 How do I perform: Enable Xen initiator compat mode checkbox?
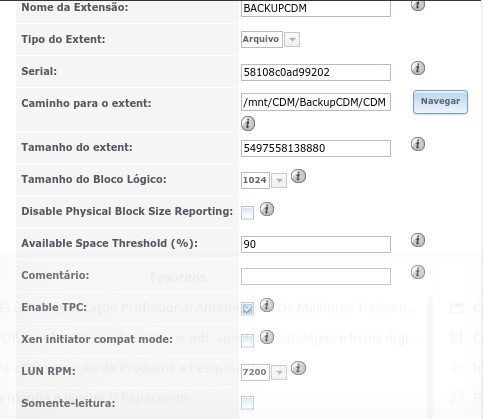[x=247, y=341]
